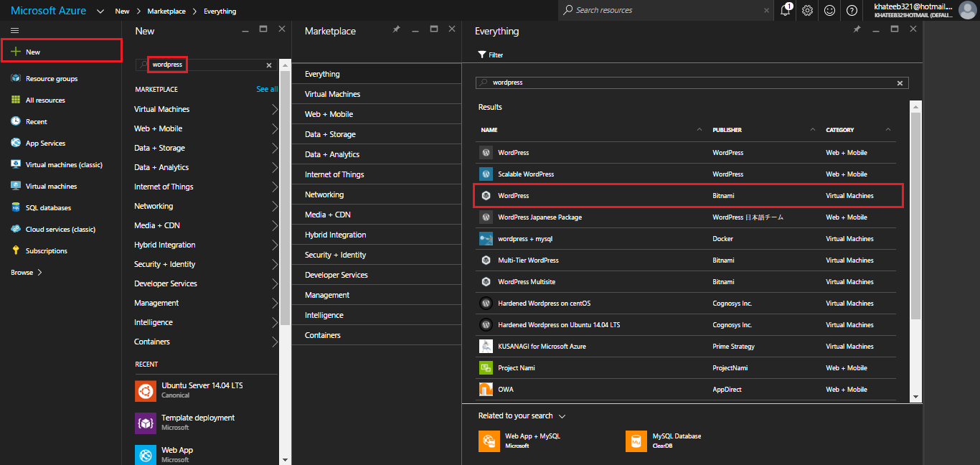Click the Resource groups cube icon
The width and height of the screenshot is (980, 465).
click(x=16, y=78)
